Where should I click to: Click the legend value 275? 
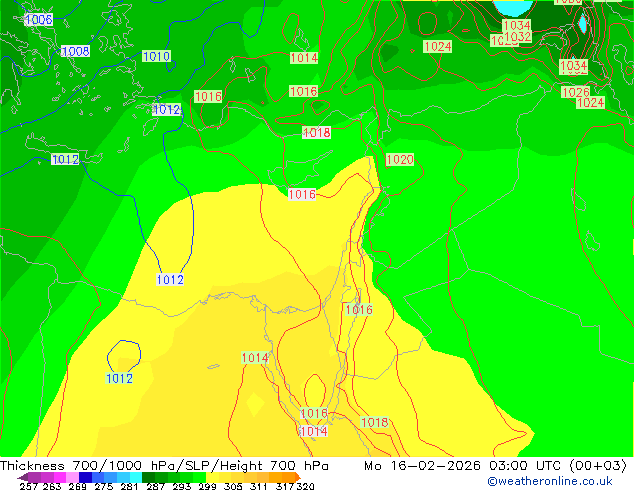tap(104, 486)
